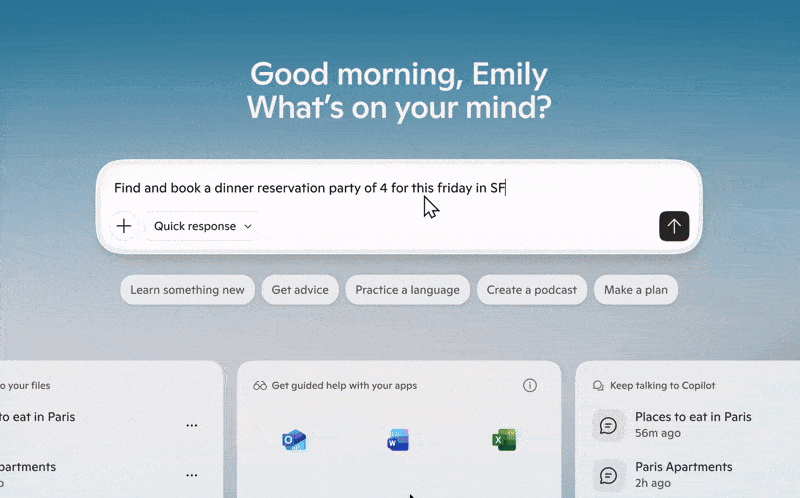The width and height of the screenshot is (800, 498).
Task: Open the Outlook app icon
Action: click(294, 440)
